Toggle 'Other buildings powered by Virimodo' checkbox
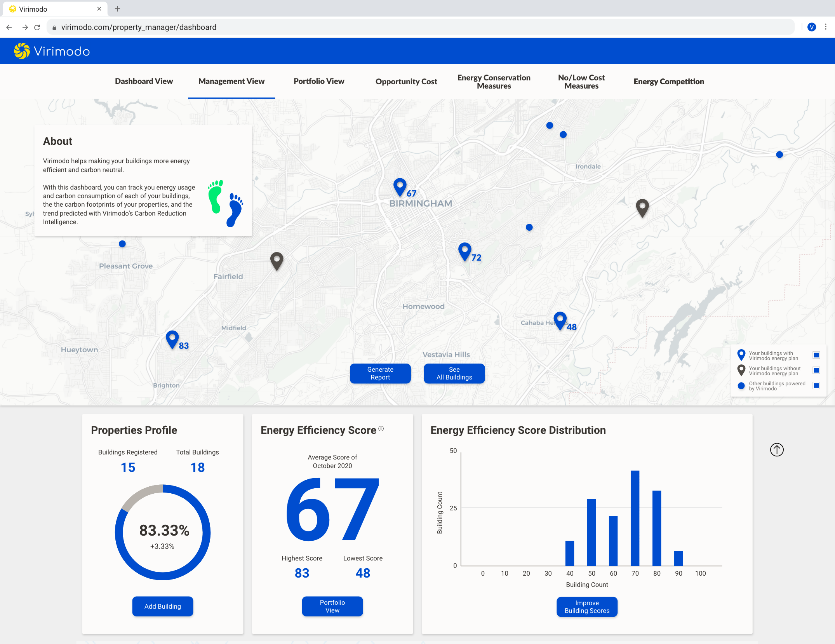This screenshot has height=644, width=835. [816, 385]
